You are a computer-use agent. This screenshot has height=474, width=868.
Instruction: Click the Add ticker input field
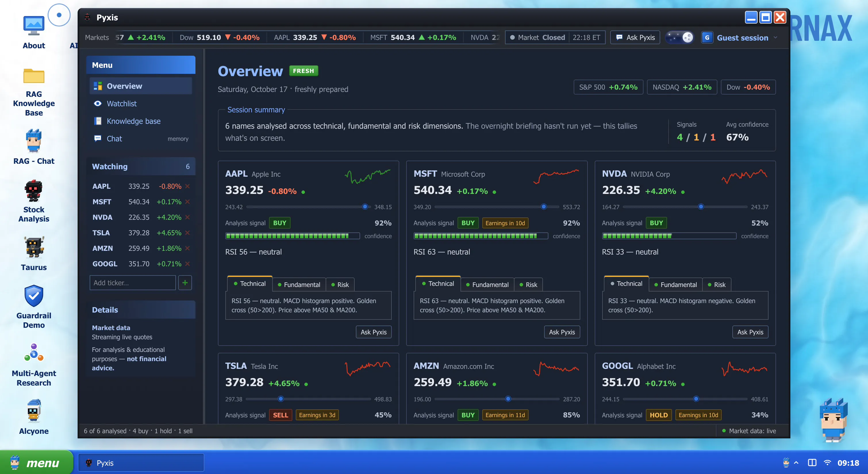(132, 283)
